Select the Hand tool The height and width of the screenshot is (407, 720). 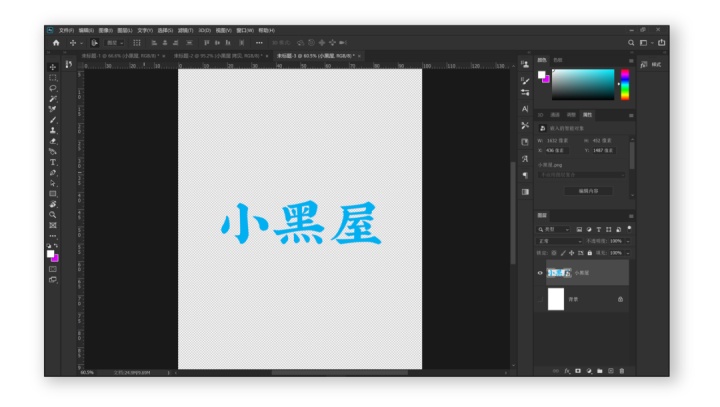(53, 204)
